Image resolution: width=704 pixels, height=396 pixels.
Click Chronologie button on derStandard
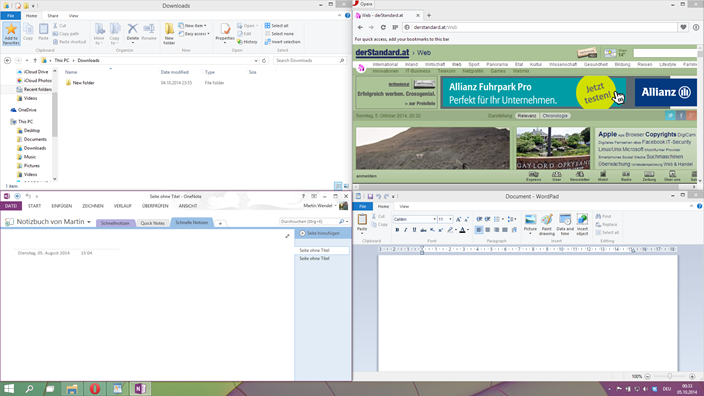coord(555,116)
